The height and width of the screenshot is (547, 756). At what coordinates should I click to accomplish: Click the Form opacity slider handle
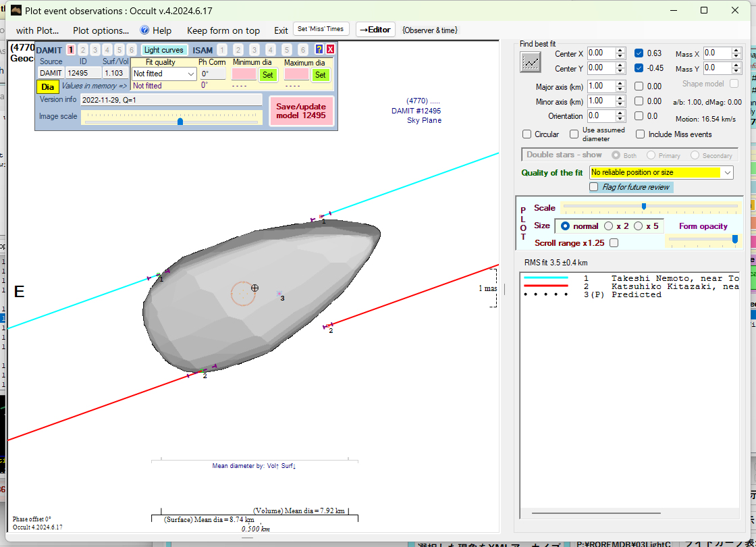734,239
